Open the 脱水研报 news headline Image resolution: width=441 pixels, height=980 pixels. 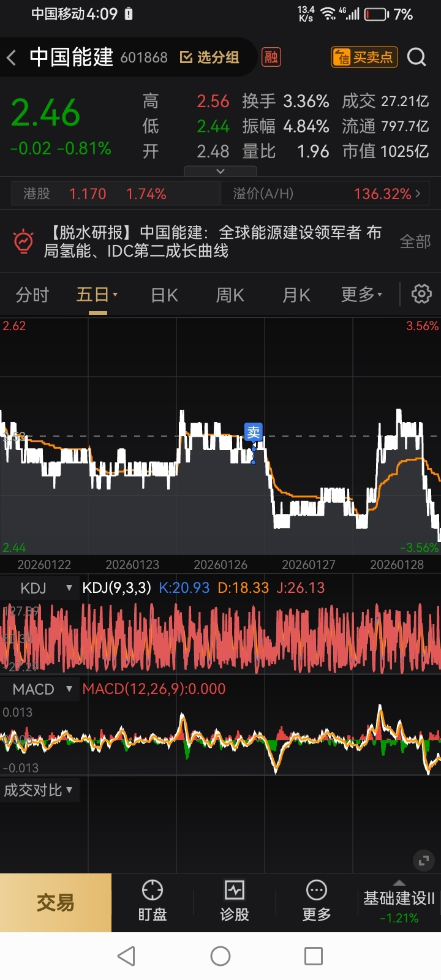coord(213,241)
